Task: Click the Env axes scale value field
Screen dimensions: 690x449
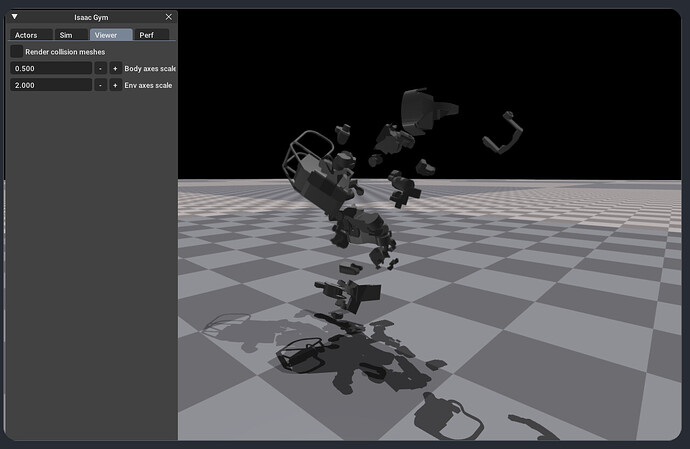Action: [51, 85]
